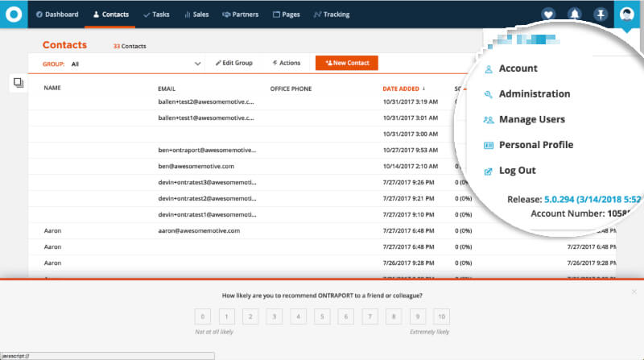Select rating 1 in survey

click(227, 317)
